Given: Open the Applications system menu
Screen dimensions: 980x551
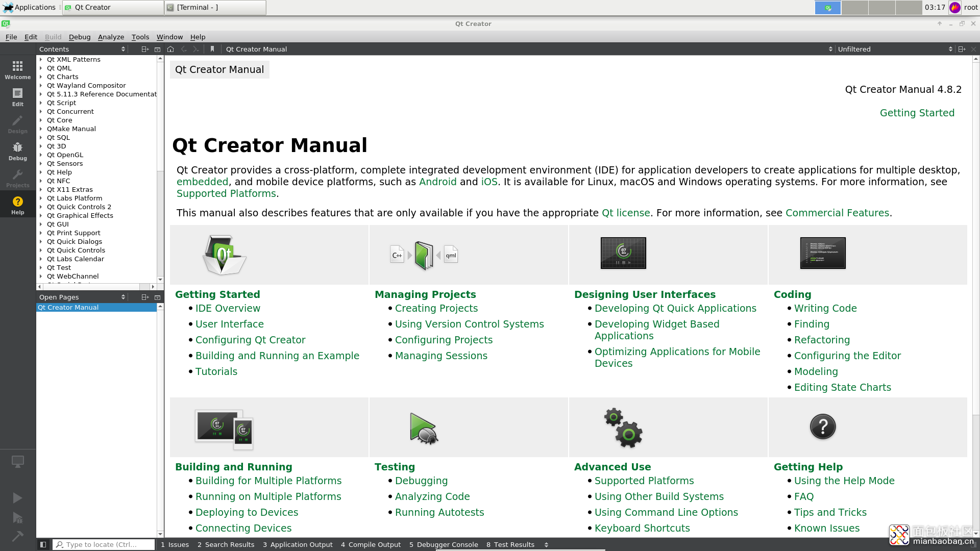Looking at the screenshot, I should click(30, 7).
